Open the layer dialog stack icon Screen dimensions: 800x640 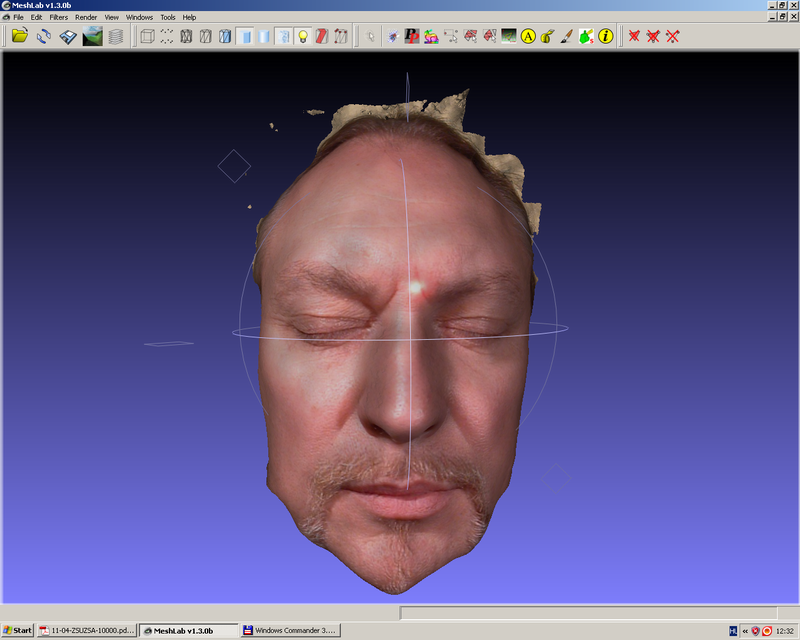(x=116, y=37)
